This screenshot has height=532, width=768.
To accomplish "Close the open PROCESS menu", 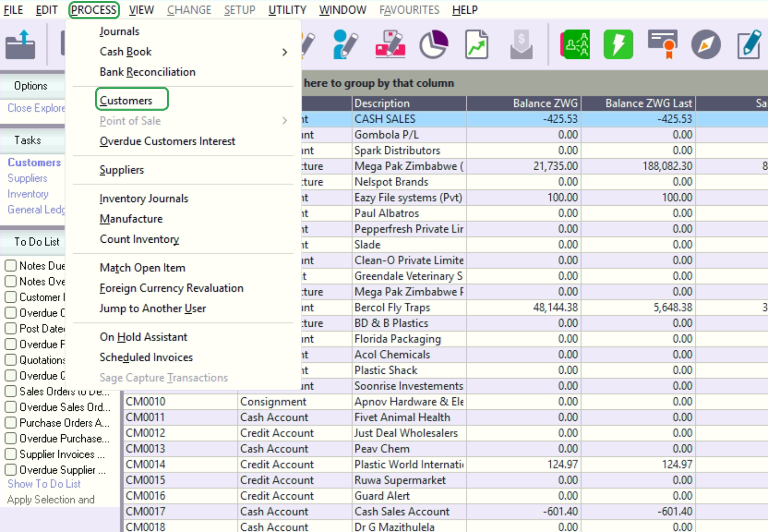I will click(x=94, y=10).
